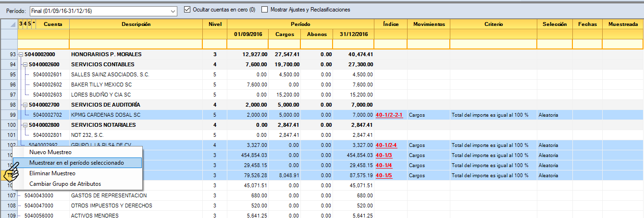Image resolution: width=644 pixels, height=218 pixels.
Task: Open the Período dropdown list
Action: (173, 10)
